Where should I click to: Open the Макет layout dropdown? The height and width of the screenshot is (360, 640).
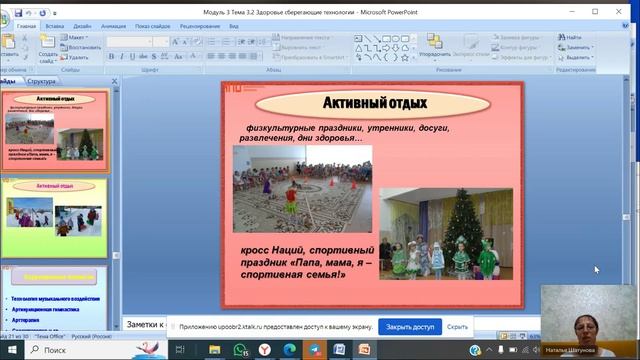pyautogui.click(x=75, y=37)
